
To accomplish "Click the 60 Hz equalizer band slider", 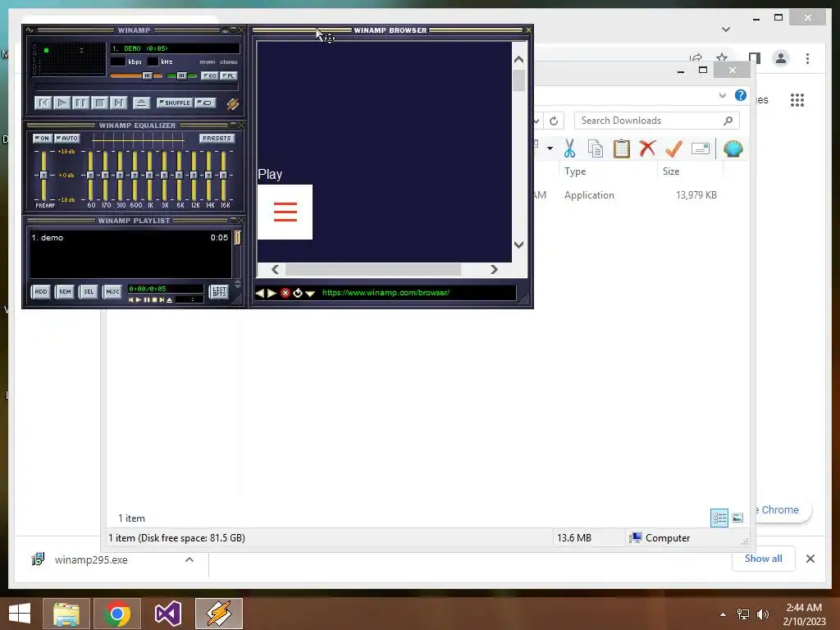I will pyautogui.click(x=90, y=176).
